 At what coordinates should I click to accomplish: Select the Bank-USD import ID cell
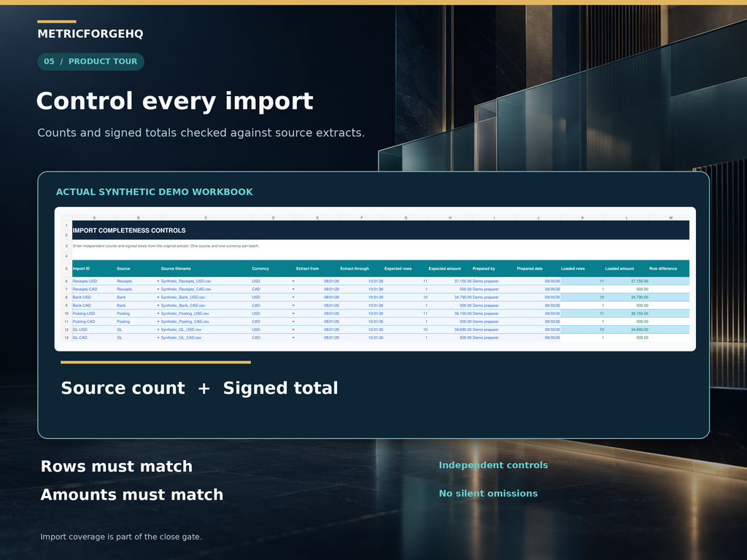pyautogui.click(x=94, y=297)
